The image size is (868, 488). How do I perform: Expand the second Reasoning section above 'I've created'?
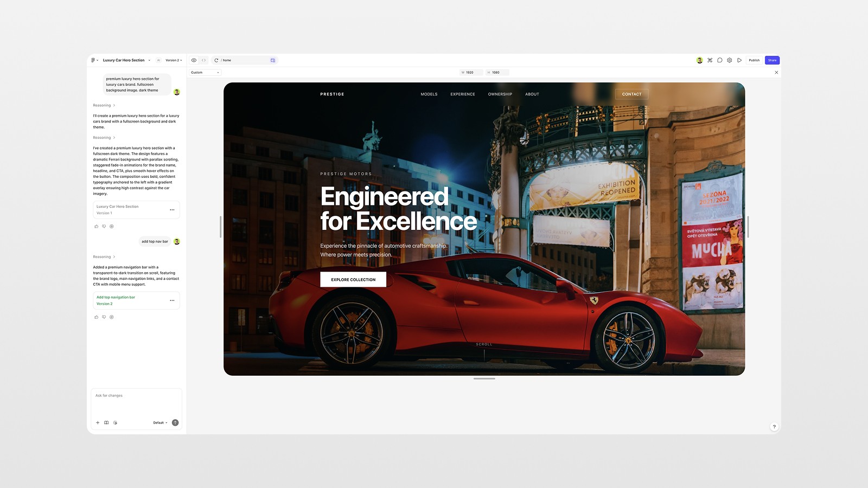[104, 138]
